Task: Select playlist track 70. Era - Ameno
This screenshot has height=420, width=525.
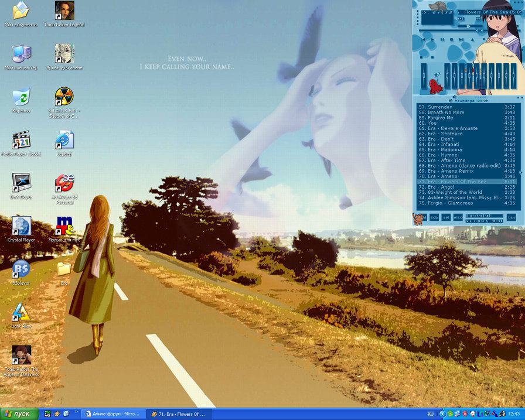Action: pyautogui.click(x=467, y=176)
